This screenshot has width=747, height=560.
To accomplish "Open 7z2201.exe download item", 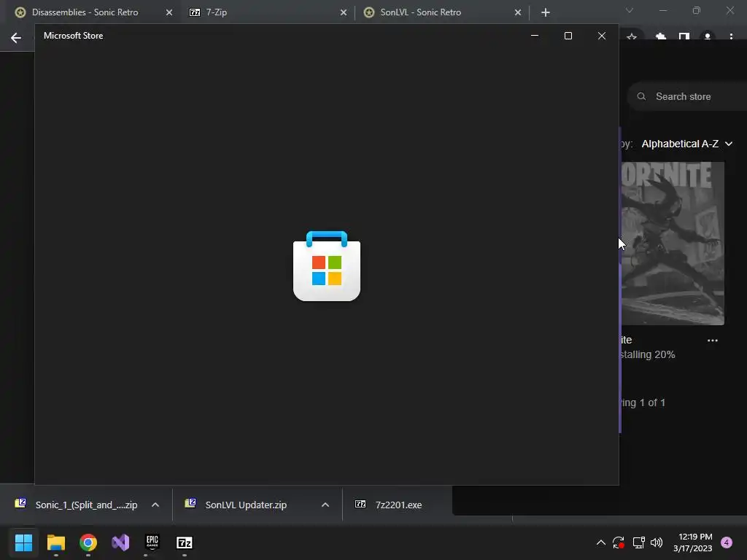I will (389, 505).
